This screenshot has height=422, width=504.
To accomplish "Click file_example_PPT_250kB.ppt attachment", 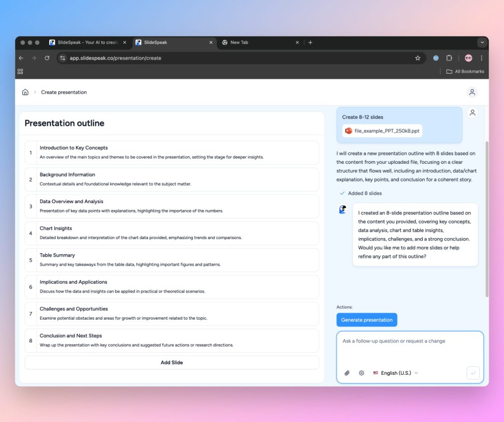I will click(x=382, y=131).
